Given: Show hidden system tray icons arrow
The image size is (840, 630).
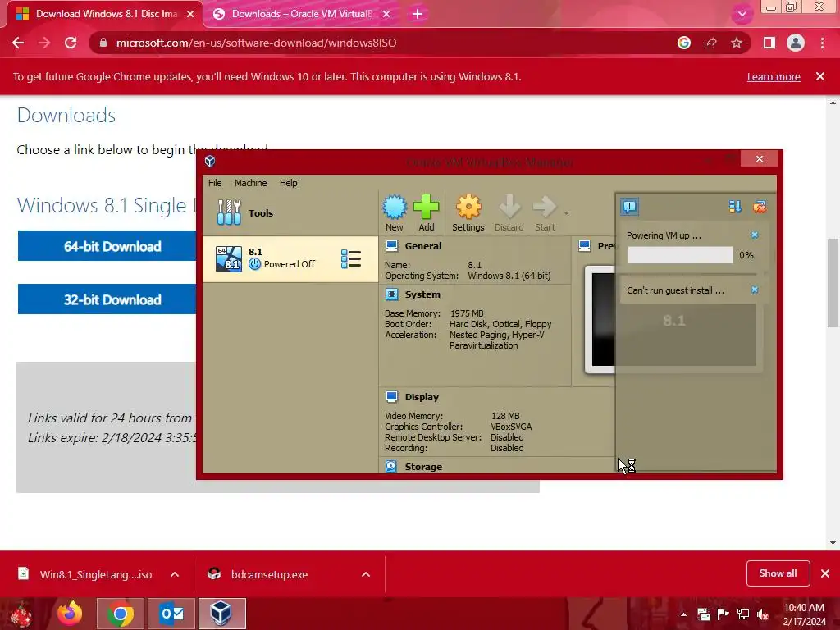Looking at the screenshot, I should (683, 614).
